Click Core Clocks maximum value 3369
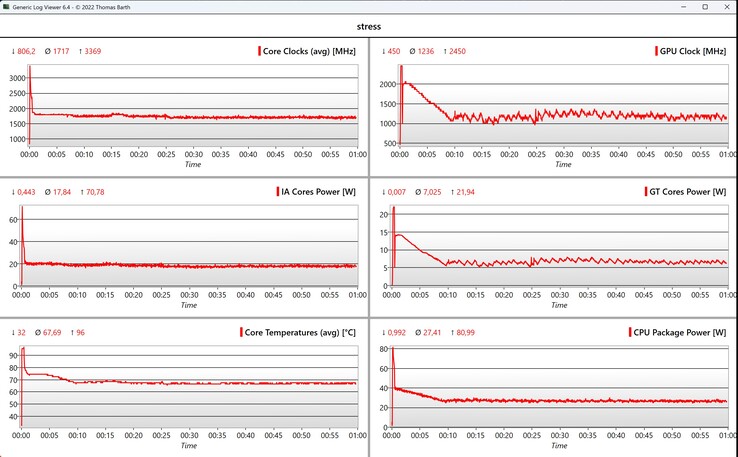The height and width of the screenshot is (457, 738). pos(88,51)
